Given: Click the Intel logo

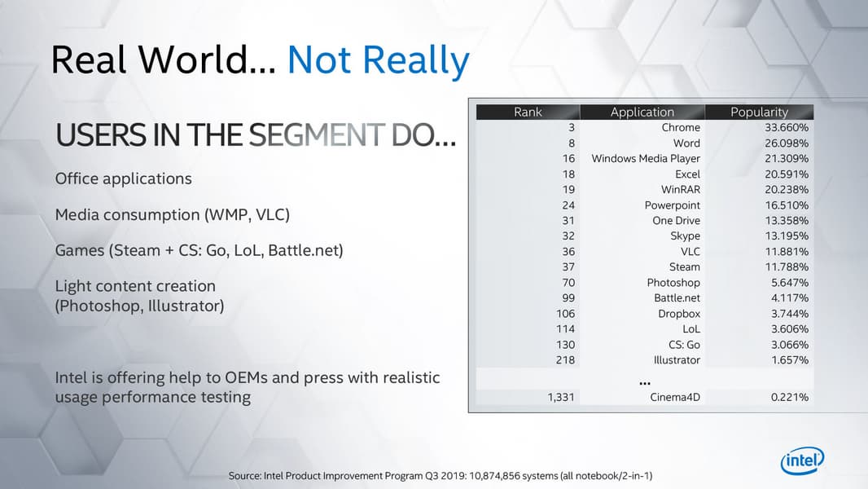Looking at the screenshot, I should tap(802, 460).
